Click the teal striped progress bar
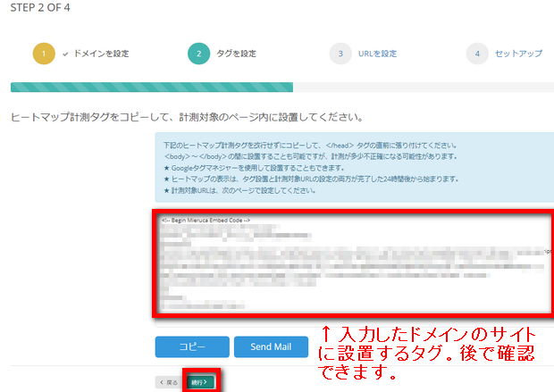The height and width of the screenshot is (392, 554). [152, 88]
